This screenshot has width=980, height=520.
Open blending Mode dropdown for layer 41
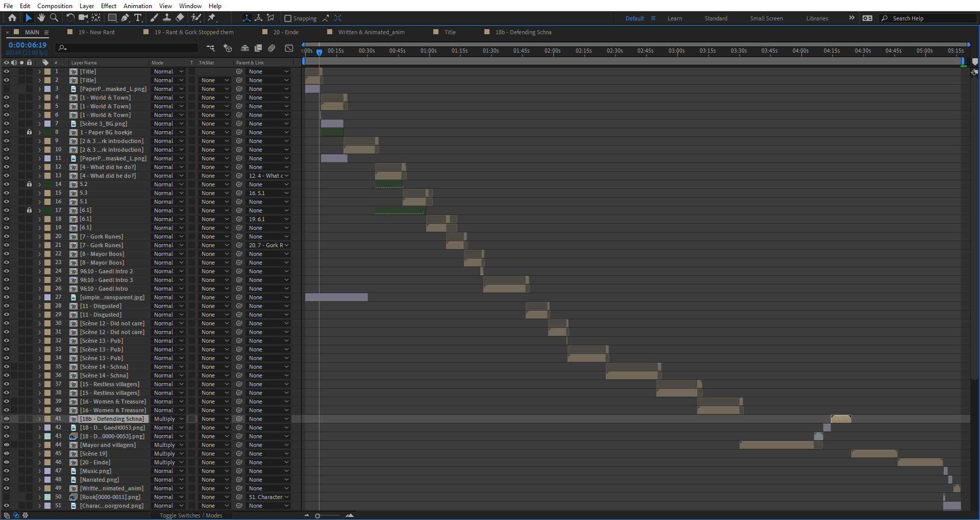(x=168, y=419)
